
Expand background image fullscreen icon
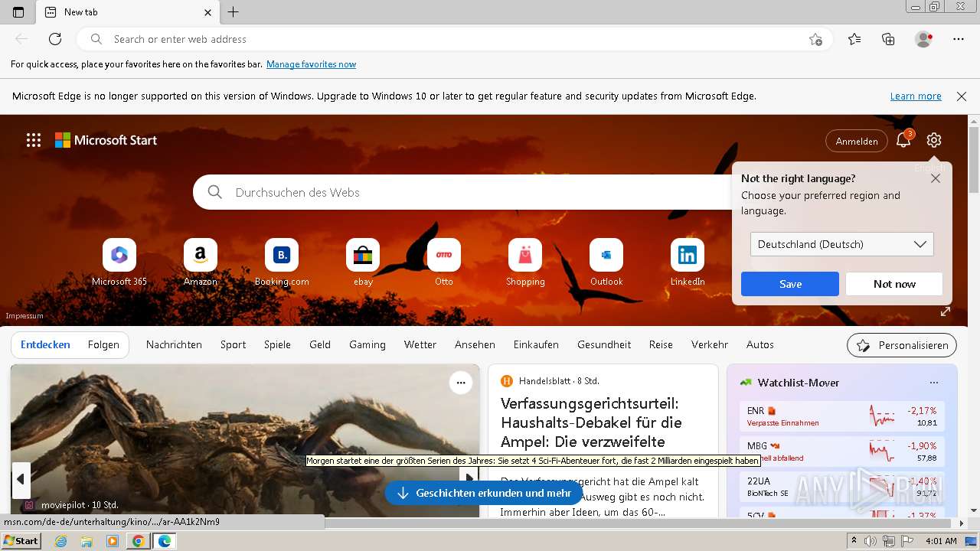click(946, 311)
